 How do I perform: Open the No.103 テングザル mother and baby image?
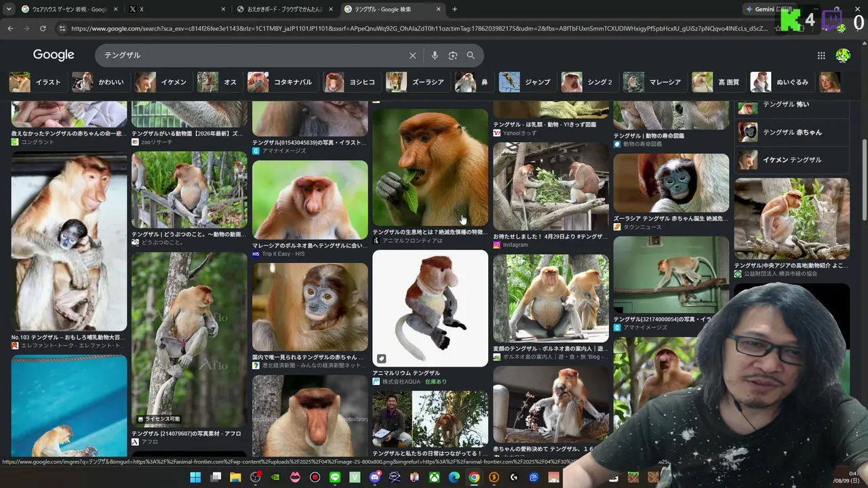69,243
